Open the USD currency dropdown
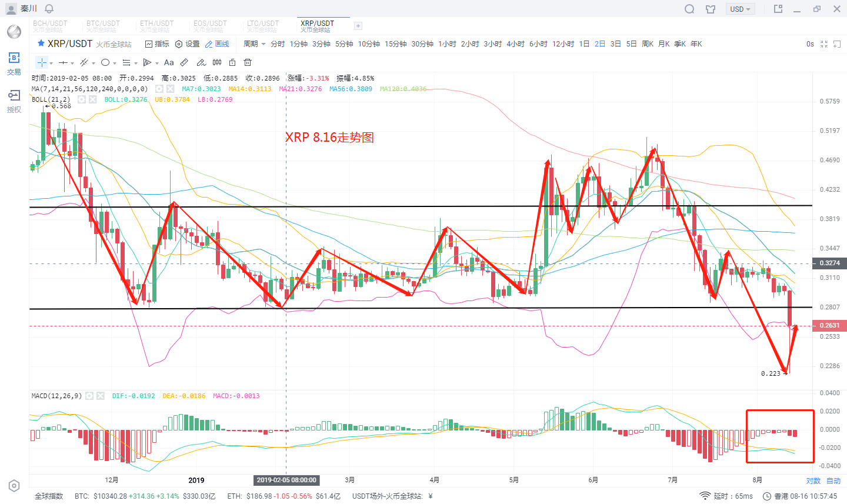The height and width of the screenshot is (504, 847). (741, 9)
